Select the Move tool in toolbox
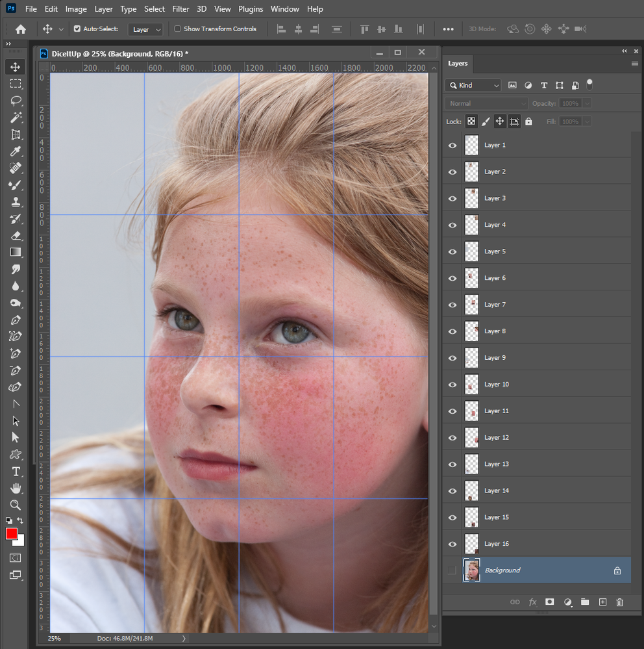 coord(16,67)
